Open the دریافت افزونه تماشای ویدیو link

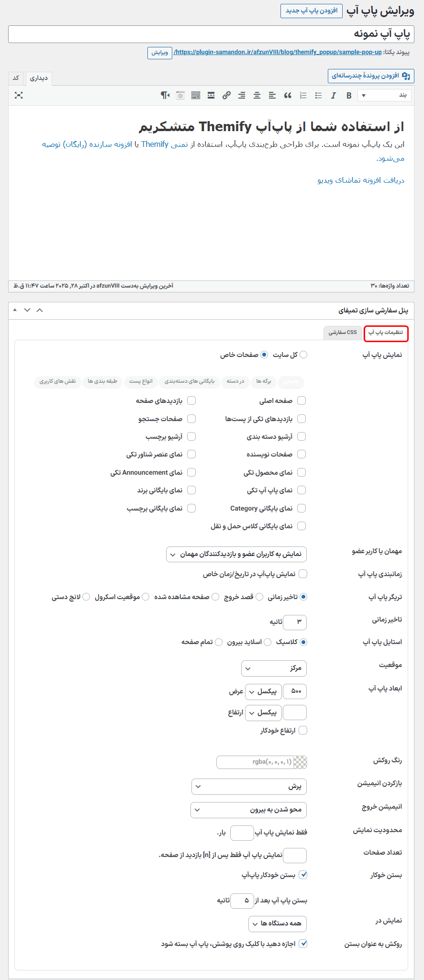(361, 180)
